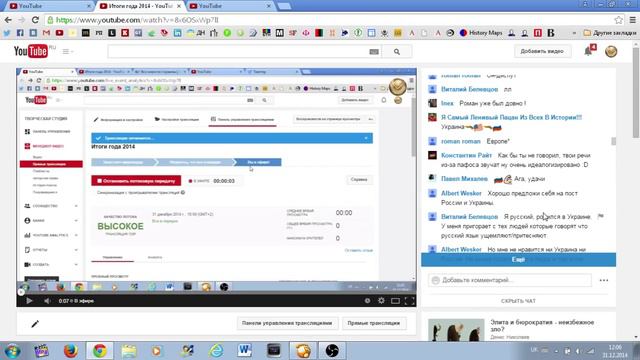Show hidden bookmarks chevron
640x360 pixels.
(574, 33)
